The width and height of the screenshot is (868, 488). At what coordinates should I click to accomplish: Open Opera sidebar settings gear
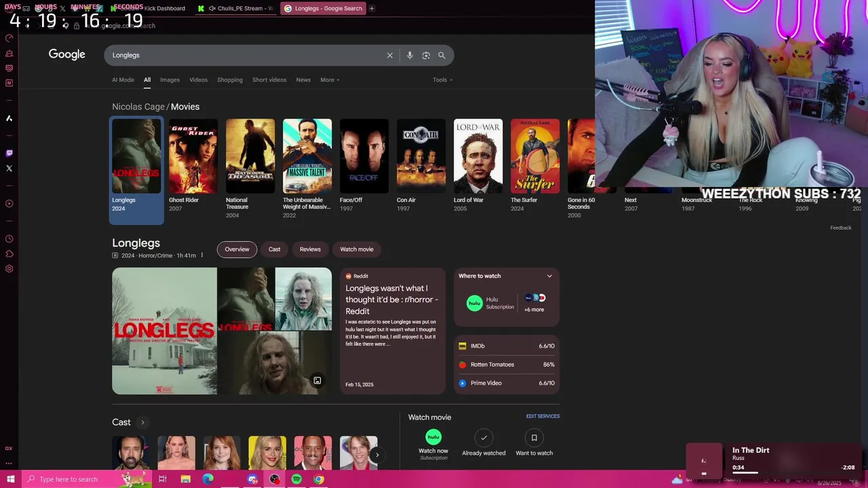click(x=9, y=269)
